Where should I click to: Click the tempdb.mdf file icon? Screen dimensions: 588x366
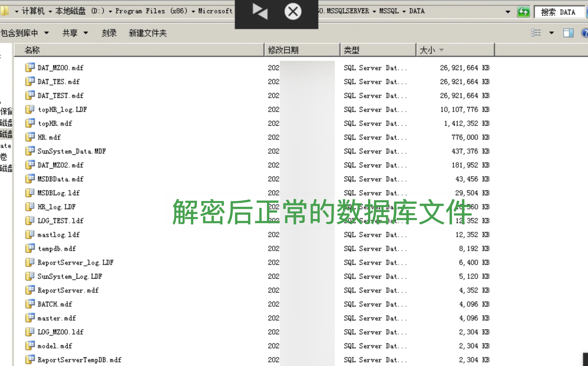[x=30, y=248]
